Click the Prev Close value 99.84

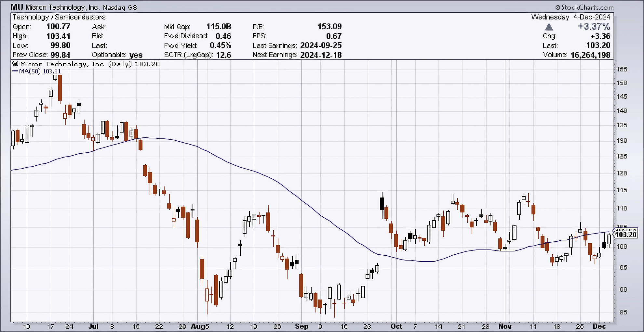click(x=60, y=55)
